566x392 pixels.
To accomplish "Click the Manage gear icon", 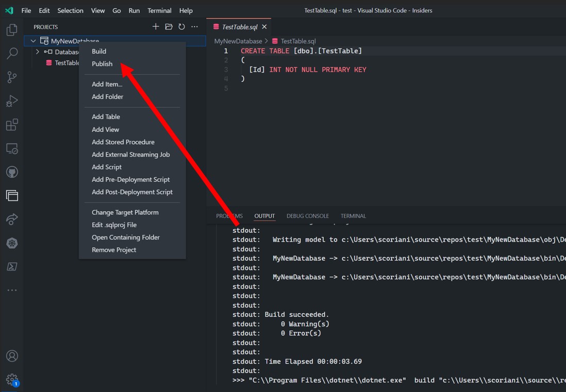I will point(11,380).
